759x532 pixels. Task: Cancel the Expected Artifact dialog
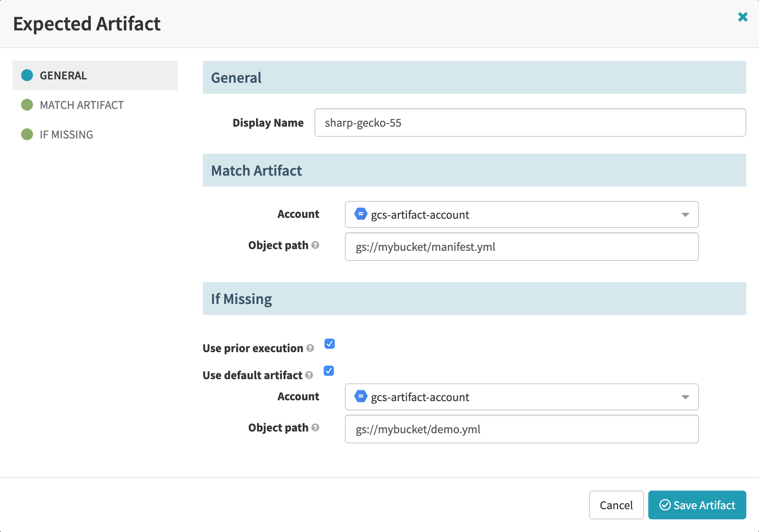pos(616,505)
